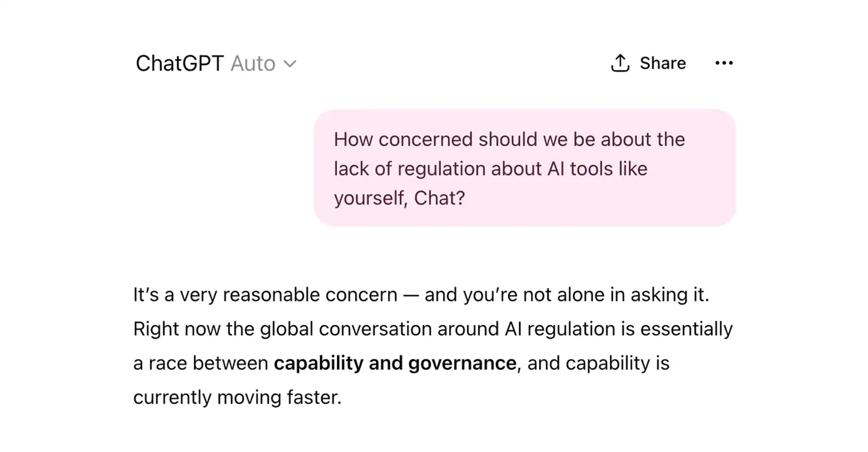This screenshot has height=452, width=868.
Task: Click the share symbol next to Share text
Action: pyautogui.click(x=620, y=62)
